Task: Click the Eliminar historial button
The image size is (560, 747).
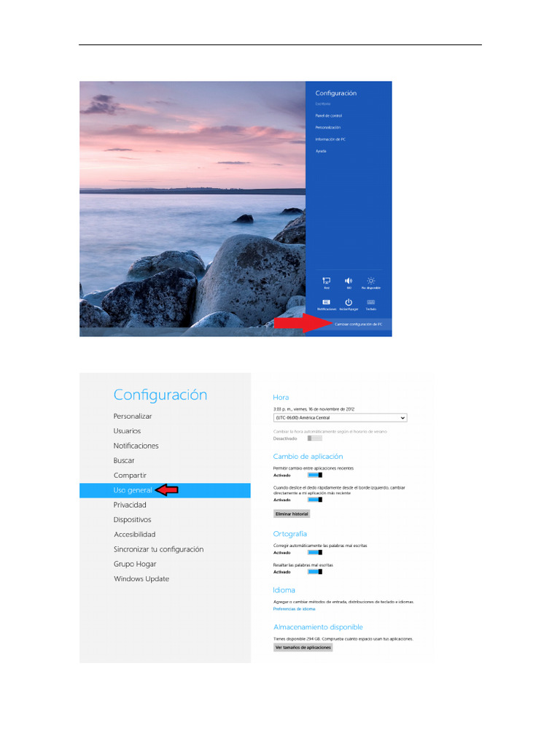Action: click(x=292, y=514)
